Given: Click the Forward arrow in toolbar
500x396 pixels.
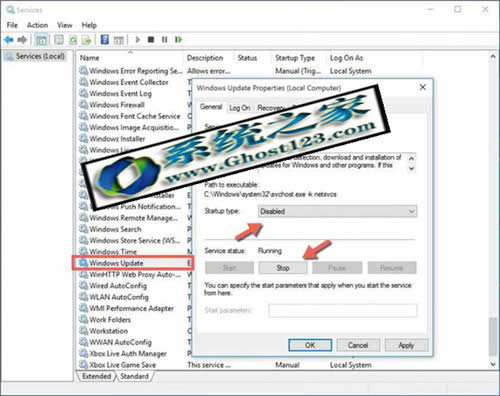Looking at the screenshot, I should tap(22, 40).
